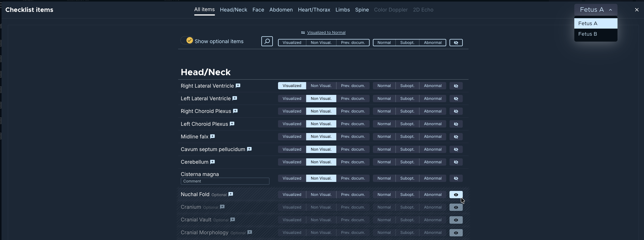Go to the Face tab
644x240 pixels.
click(x=258, y=10)
